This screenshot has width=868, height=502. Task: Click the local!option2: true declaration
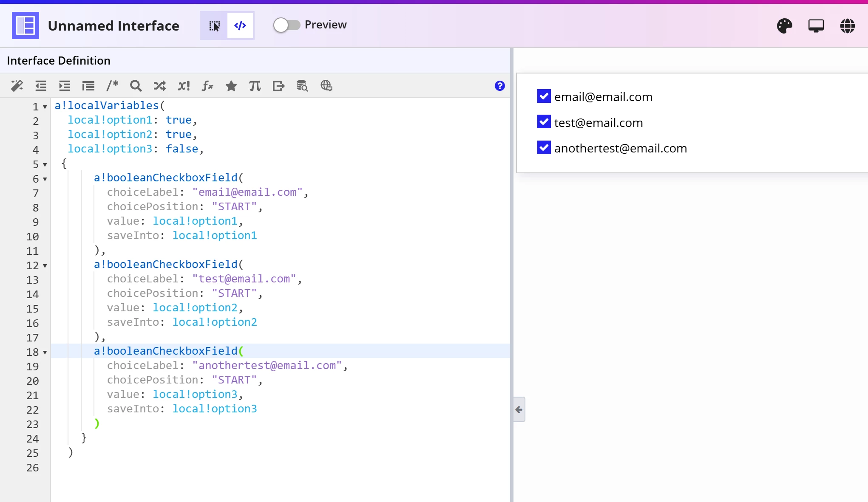132,135
